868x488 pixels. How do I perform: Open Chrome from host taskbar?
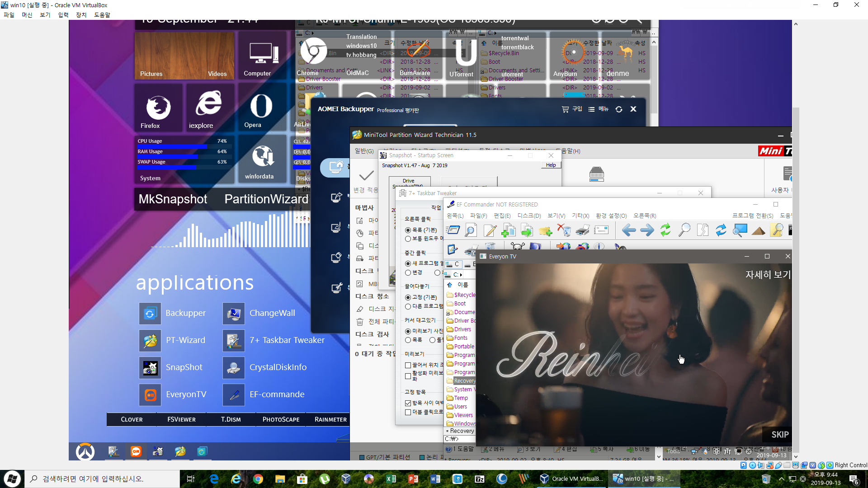coord(258,479)
